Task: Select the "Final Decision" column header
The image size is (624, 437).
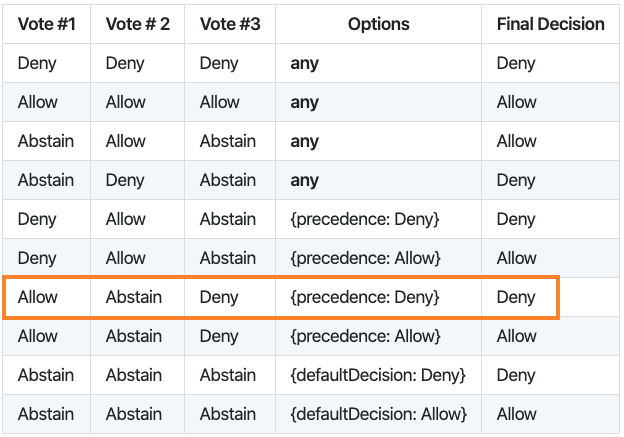Action: pyautogui.click(x=550, y=24)
